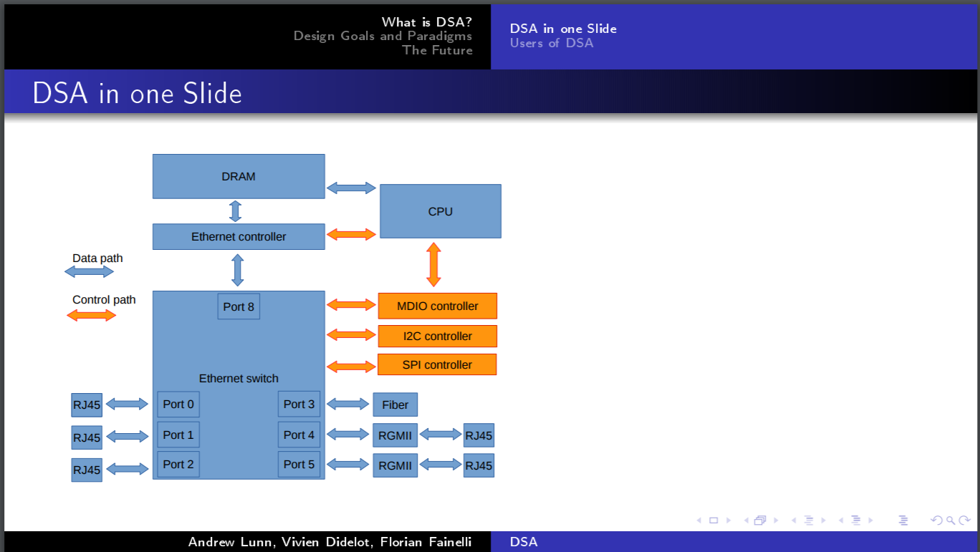The image size is (980, 552).
Task: Go to next slide using right arrow
Action: (x=729, y=520)
